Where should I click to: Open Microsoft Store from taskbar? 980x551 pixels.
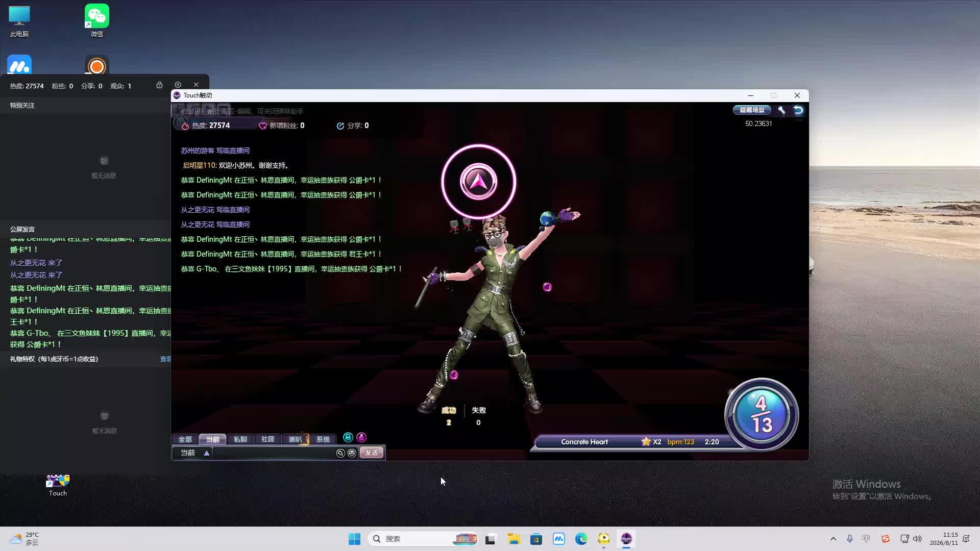click(x=536, y=539)
